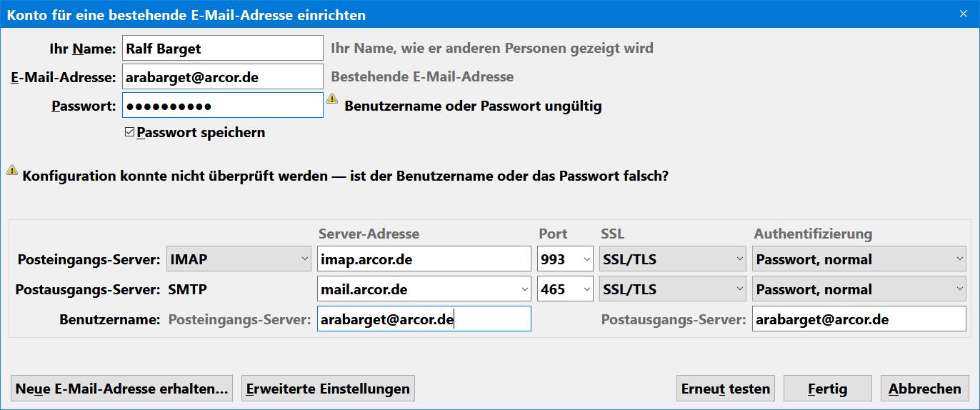Focus the Passwort input field

222,106
